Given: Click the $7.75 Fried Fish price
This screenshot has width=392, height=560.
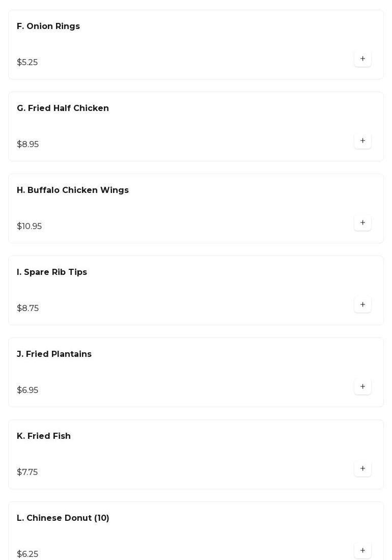Looking at the screenshot, I should 27,472.
